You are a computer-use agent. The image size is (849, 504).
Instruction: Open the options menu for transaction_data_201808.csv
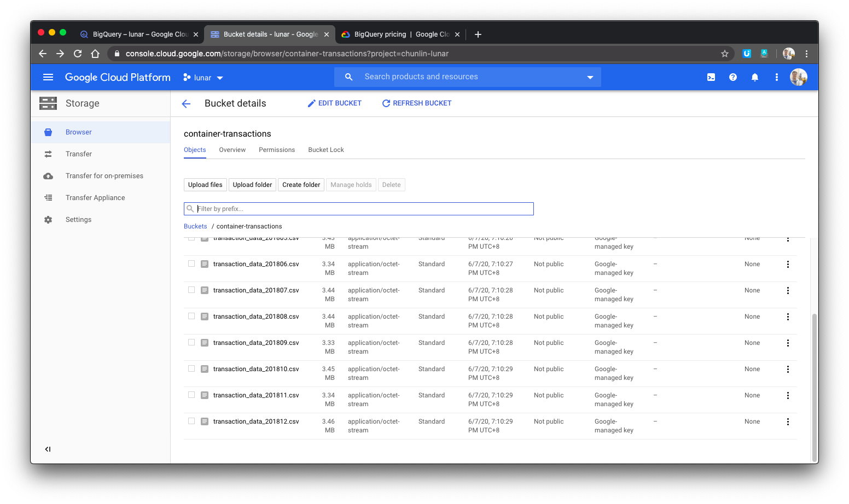click(788, 316)
